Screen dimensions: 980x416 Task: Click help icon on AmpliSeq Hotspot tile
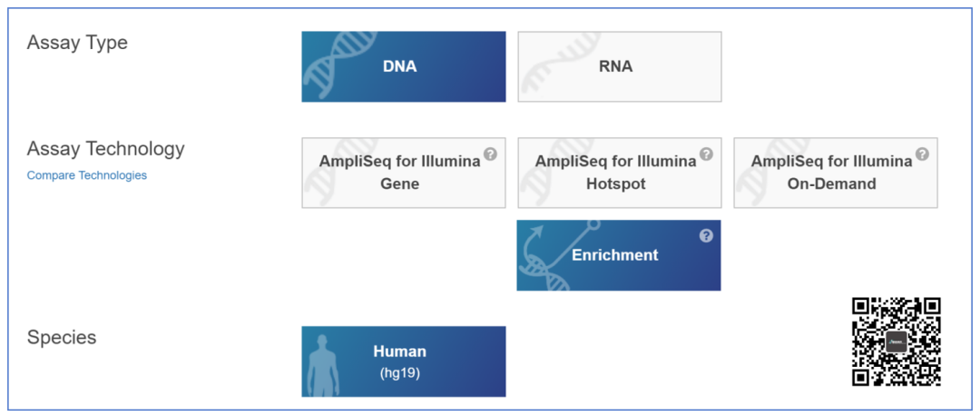[x=706, y=154]
